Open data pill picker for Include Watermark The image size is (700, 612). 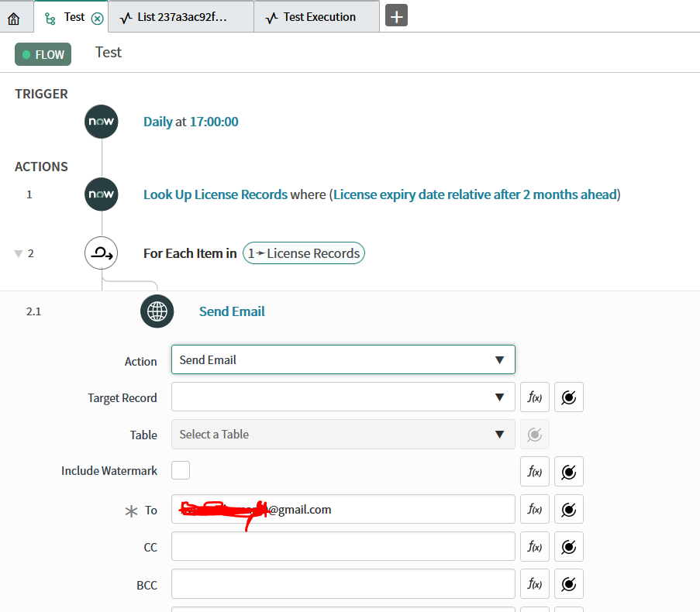coord(569,472)
